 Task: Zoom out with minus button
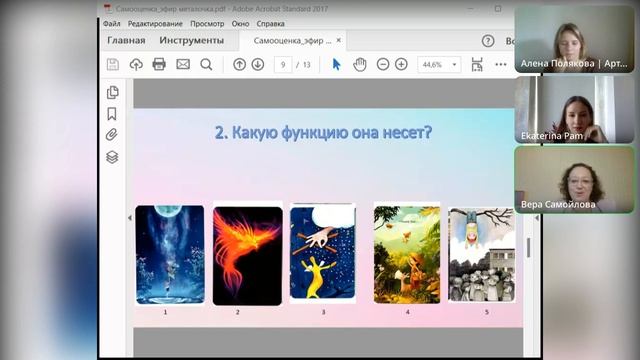(382, 64)
